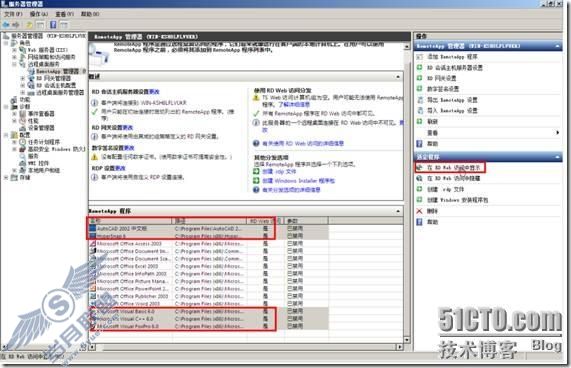Click 在 RD Web 访问中隐藏 action
Viewport: 571px width, 368px height.
tap(453, 178)
